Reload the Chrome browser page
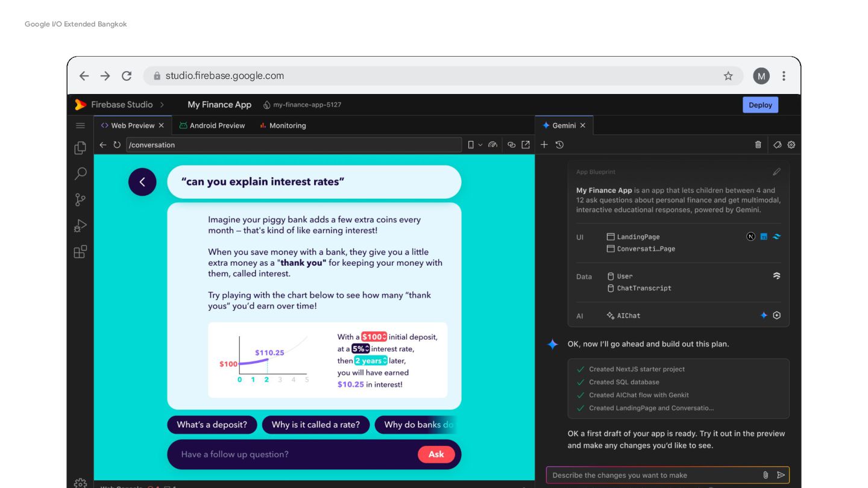Viewport: 868px width, 488px height. (x=127, y=76)
